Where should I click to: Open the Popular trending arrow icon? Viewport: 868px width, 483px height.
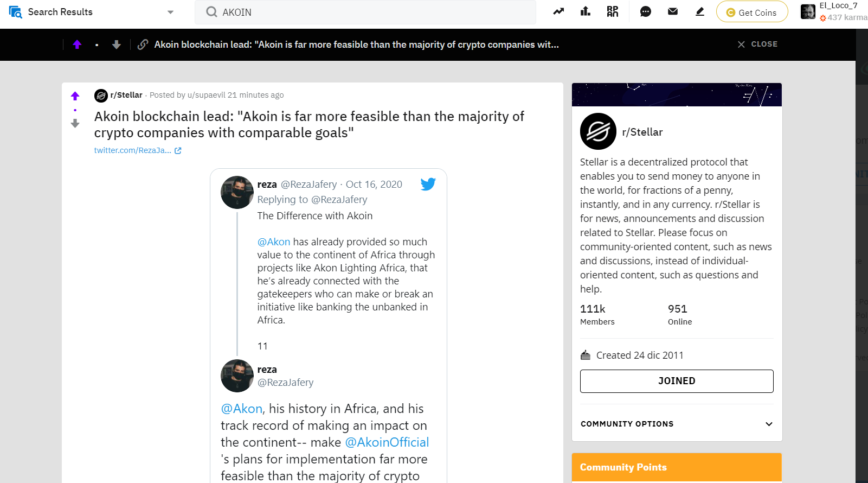pos(558,11)
